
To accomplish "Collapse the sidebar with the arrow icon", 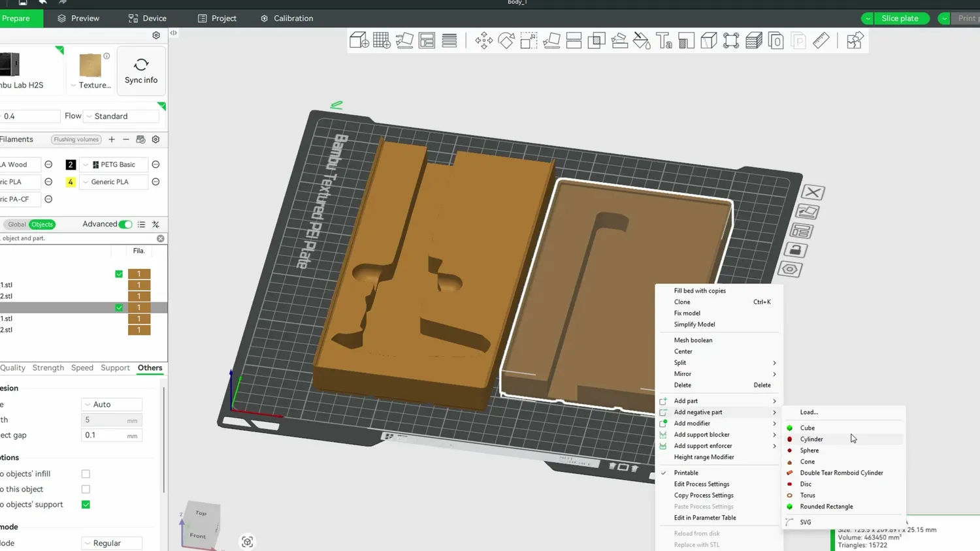I will [174, 33].
